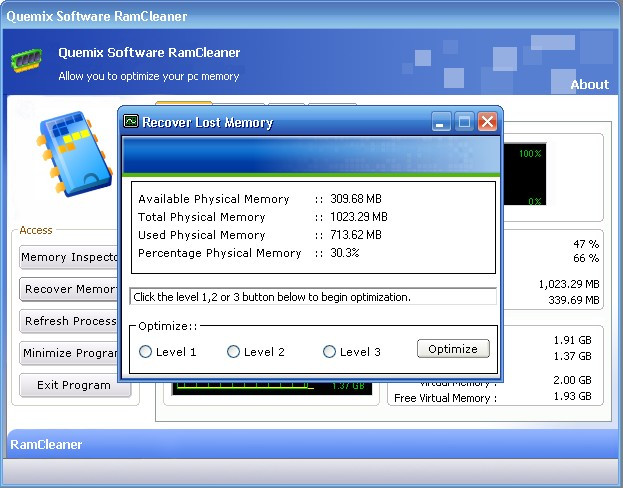Open the About link
This screenshot has height=488, width=623.
[x=589, y=84]
